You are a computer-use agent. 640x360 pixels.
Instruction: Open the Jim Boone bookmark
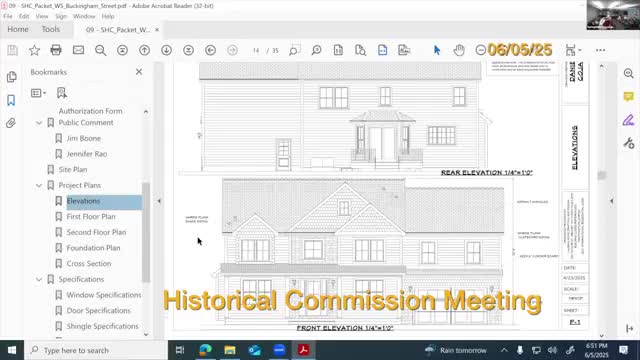point(84,138)
